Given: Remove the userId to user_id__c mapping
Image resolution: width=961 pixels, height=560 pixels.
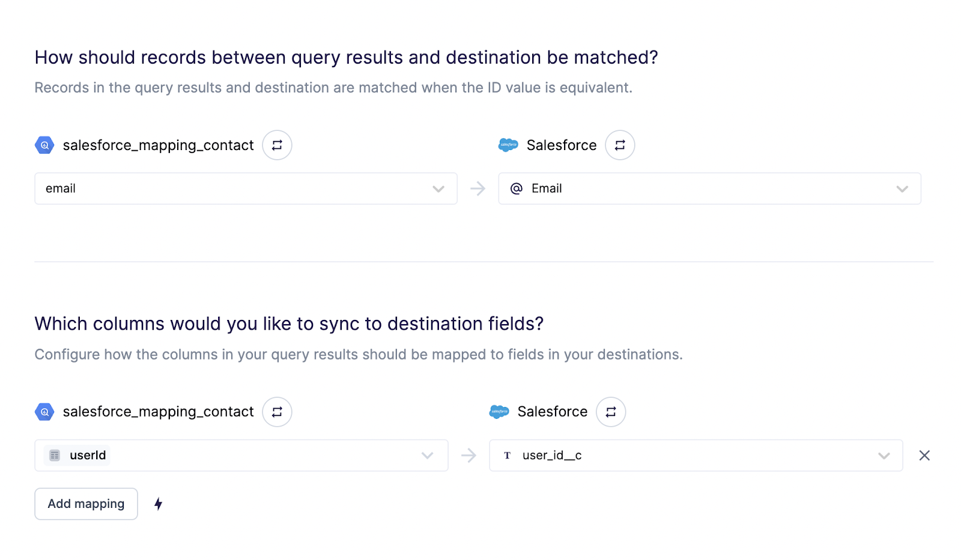Looking at the screenshot, I should [924, 456].
